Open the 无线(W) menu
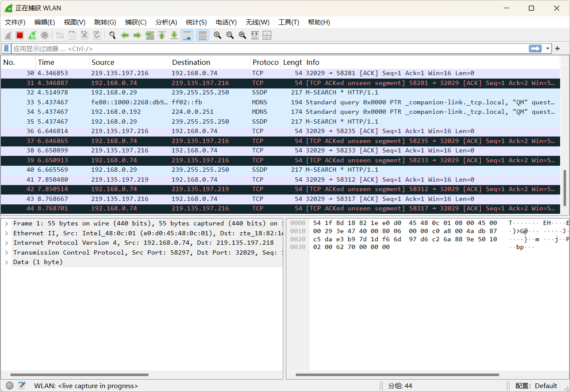The height and width of the screenshot is (392, 570). click(x=258, y=22)
